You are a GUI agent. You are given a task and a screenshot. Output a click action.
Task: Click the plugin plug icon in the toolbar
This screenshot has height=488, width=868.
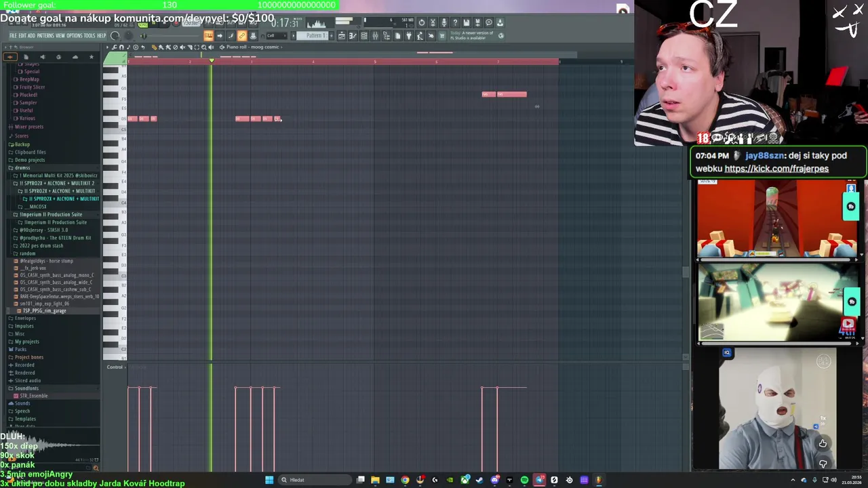[408, 36]
